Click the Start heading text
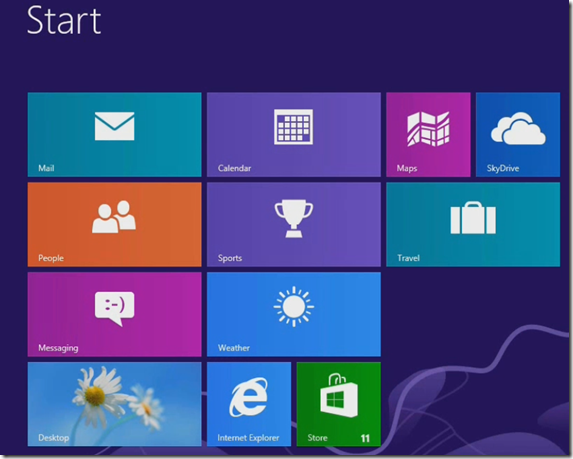Image resolution: width=573 pixels, height=459 pixels. tap(64, 20)
